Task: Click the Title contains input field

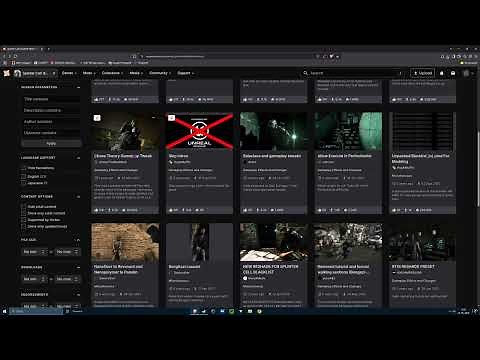Action: pyautogui.click(x=51, y=99)
